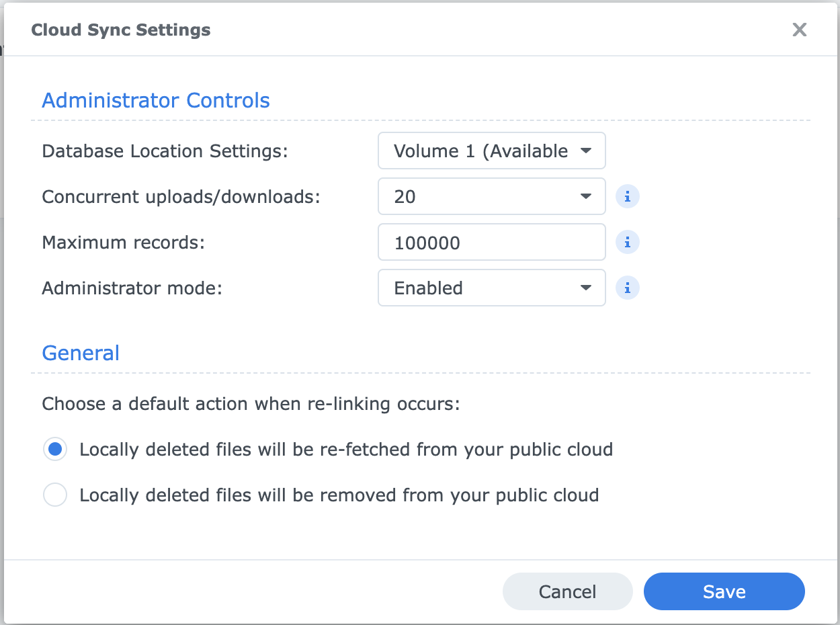Click the info icon beside Concurrent uploads/downloads
This screenshot has width=840, height=625.
[628, 197]
